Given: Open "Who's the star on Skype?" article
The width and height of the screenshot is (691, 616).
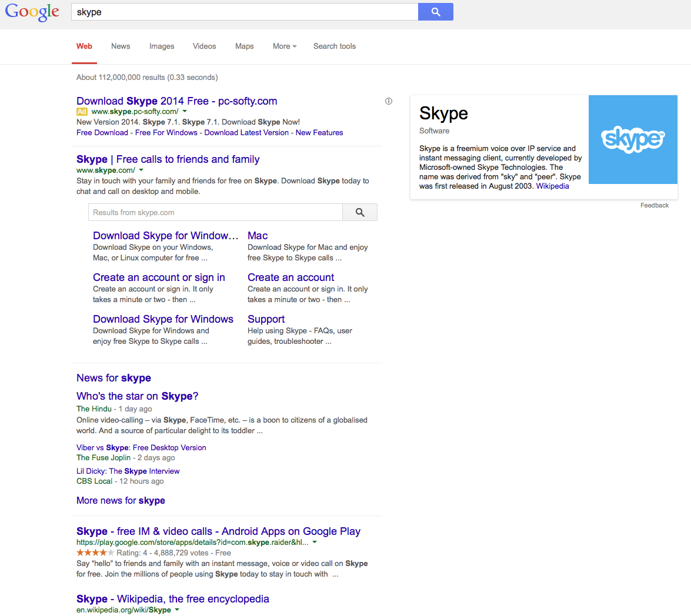Looking at the screenshot, I should 137,396.
